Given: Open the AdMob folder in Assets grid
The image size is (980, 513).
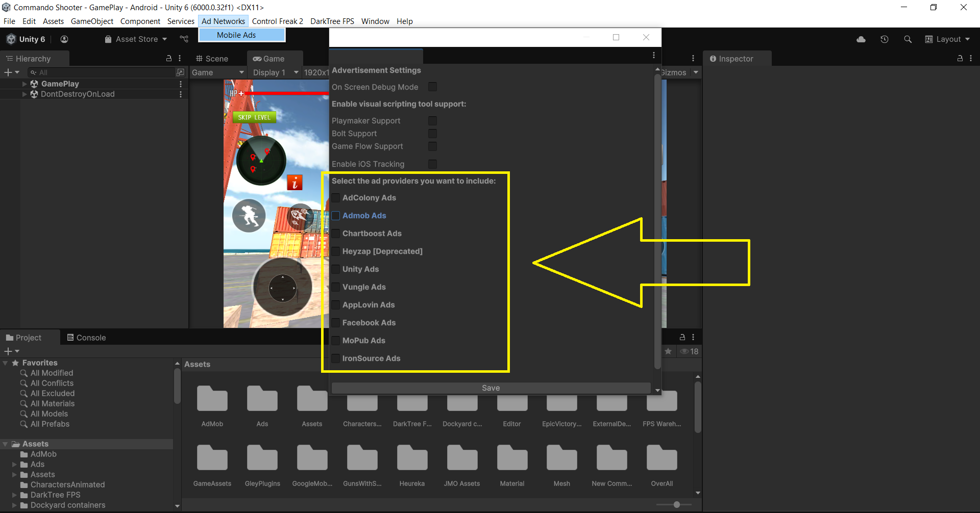Looking at the screenshot, I should 212,400.
